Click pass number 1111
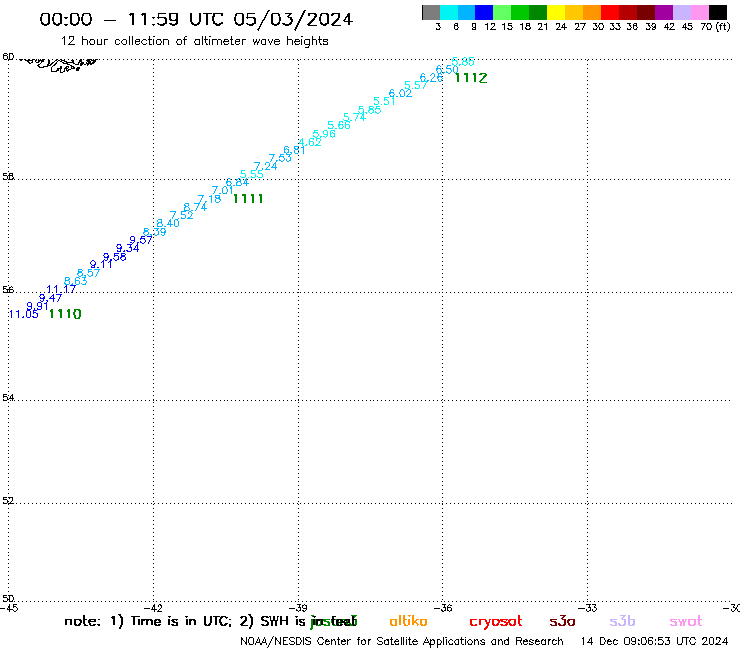The image size is (740, 650). 248,199
